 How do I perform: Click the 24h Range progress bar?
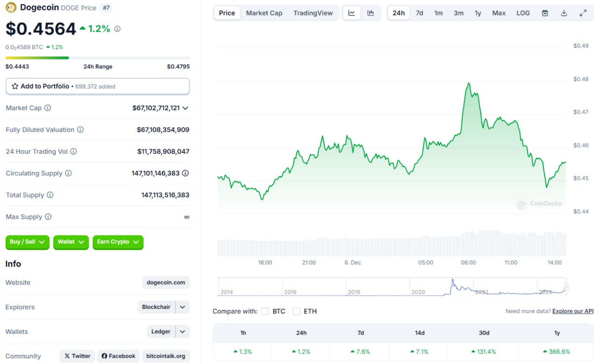coord(98,58)
